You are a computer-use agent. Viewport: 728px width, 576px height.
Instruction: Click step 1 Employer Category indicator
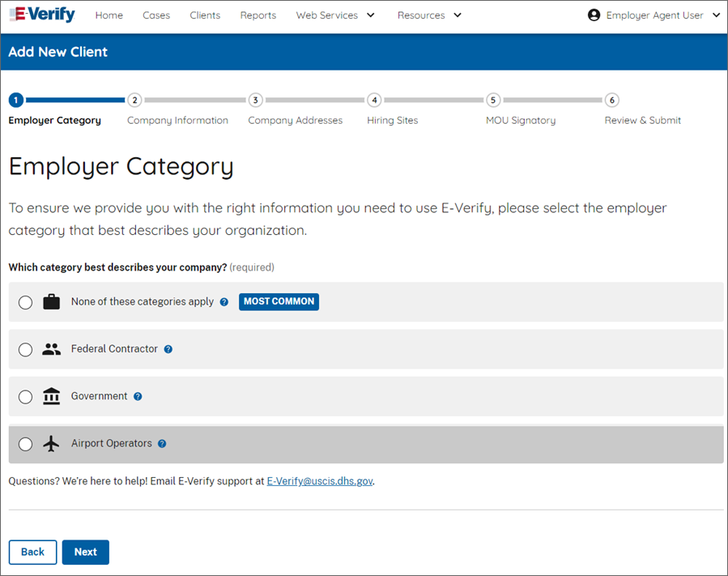coord(15,100)
